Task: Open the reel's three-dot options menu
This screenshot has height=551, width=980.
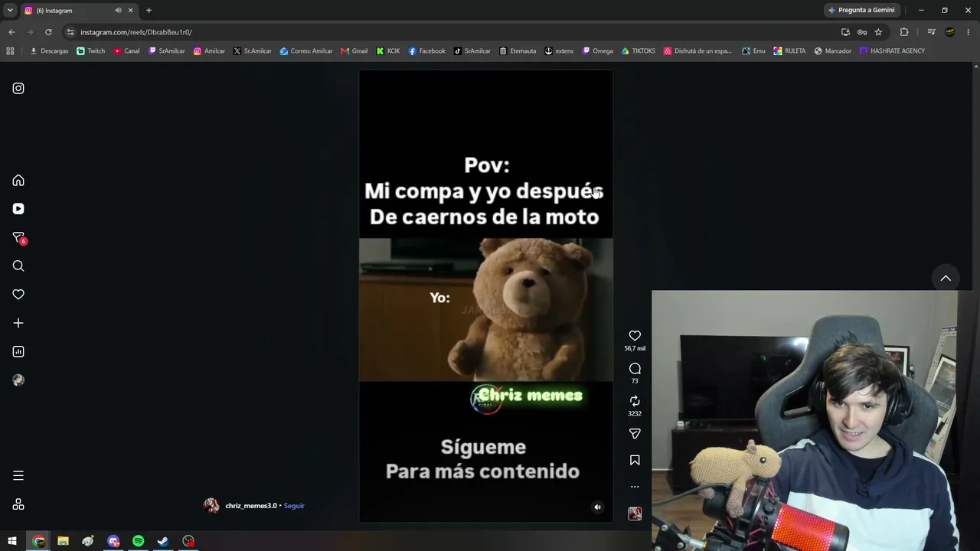Action: [635, 487]
